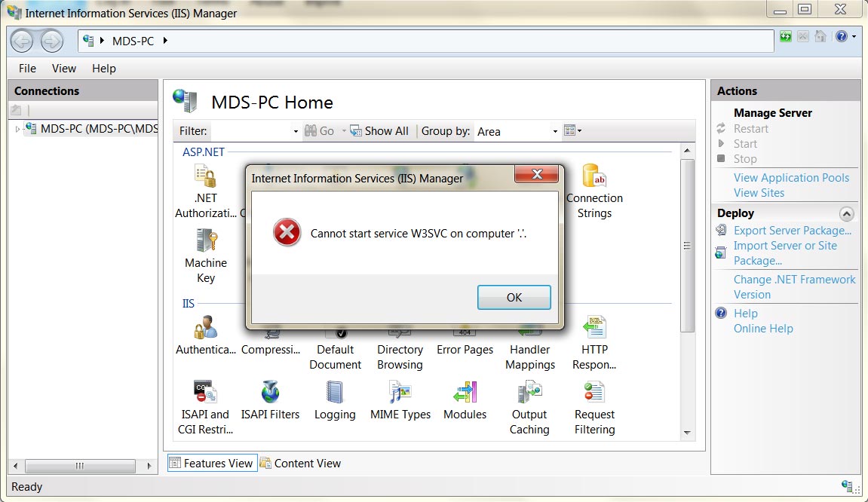Click the Back navigation arrow

coord(22,41)
